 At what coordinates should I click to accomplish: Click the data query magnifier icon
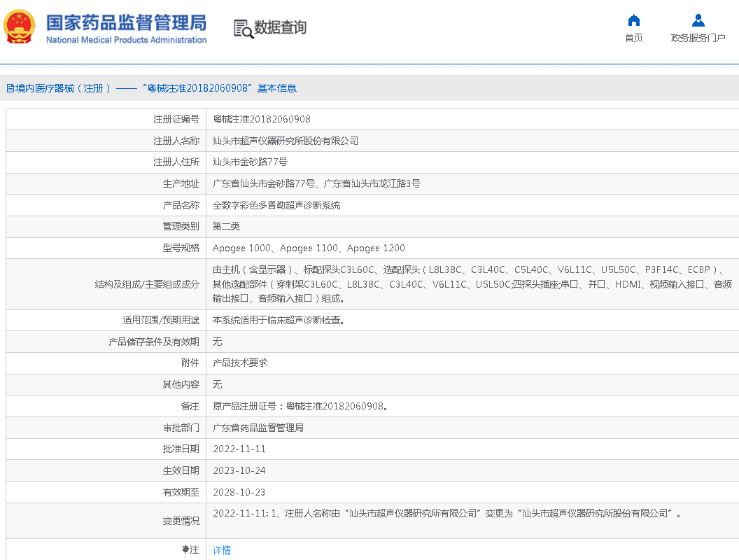point(243,29)
